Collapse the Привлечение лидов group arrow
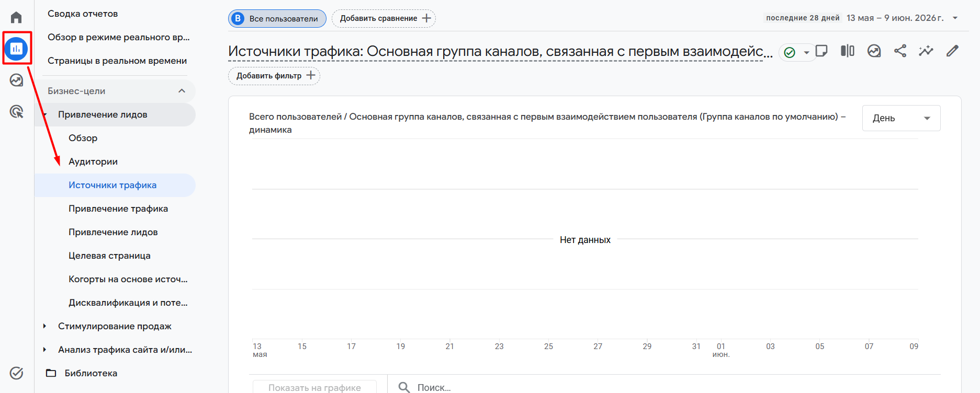This screenshot has height=393, width=980. point(45,114)
